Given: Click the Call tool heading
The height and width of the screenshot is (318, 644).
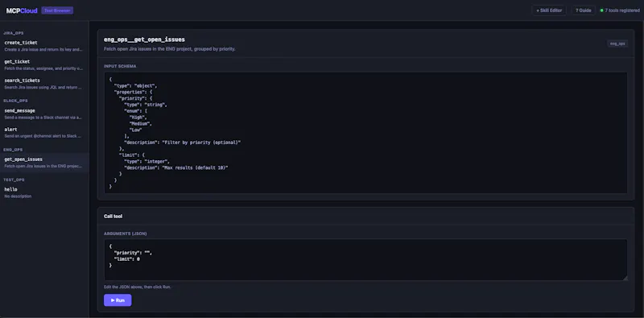Looking at the screenshot, I should coord(113,216).
